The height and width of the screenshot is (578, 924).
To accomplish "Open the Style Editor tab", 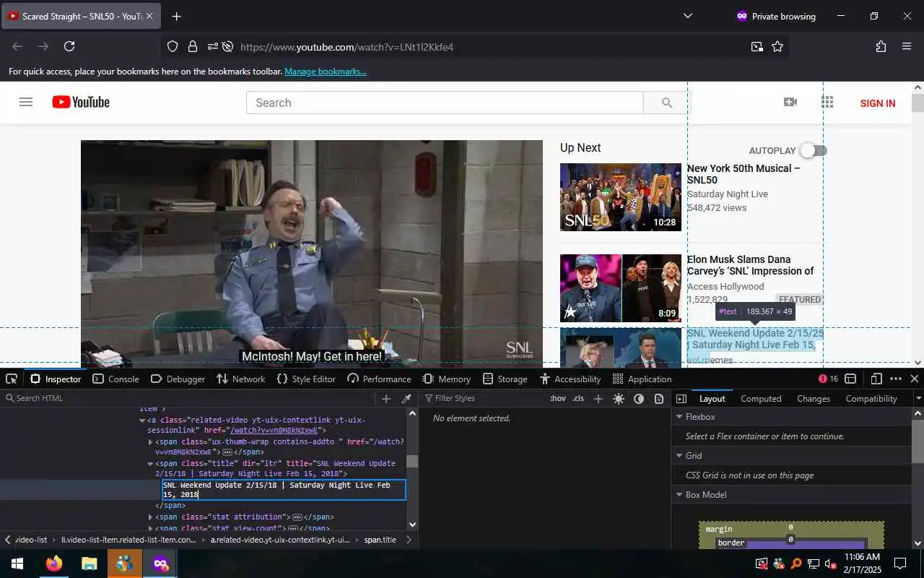I will (306, 379).
